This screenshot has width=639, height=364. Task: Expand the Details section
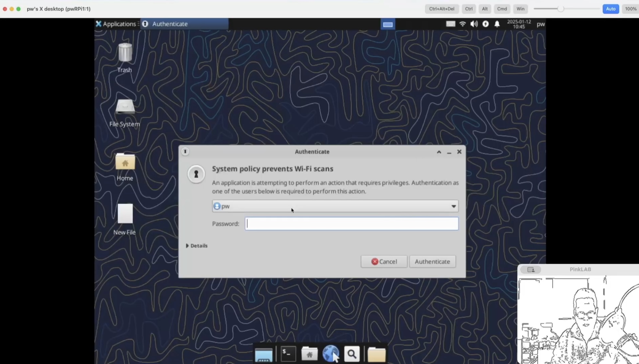tap(197, 246)
